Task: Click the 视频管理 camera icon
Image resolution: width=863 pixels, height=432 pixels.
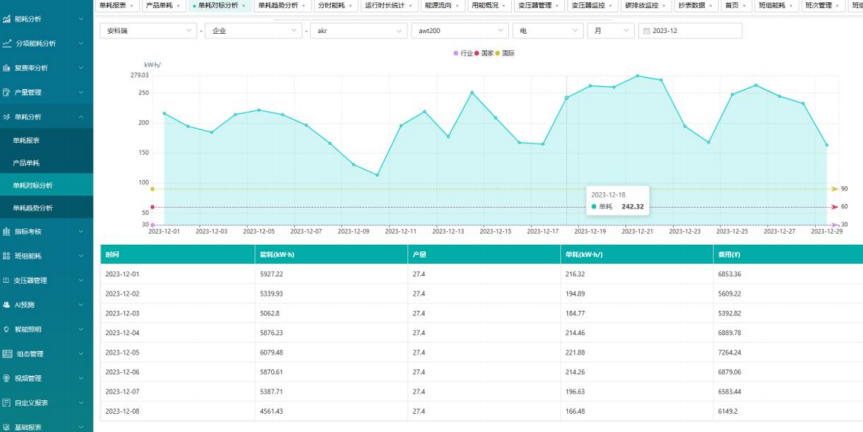Action: coord(7,378)
